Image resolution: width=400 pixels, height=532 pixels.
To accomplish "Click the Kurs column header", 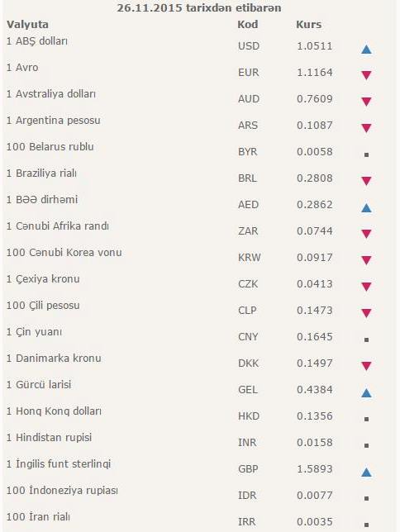I will 308,25.
